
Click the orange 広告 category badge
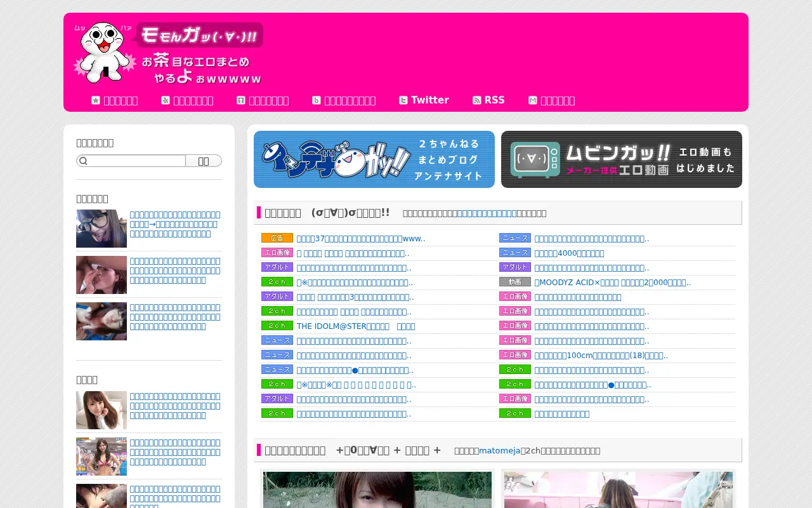(277, 238)
